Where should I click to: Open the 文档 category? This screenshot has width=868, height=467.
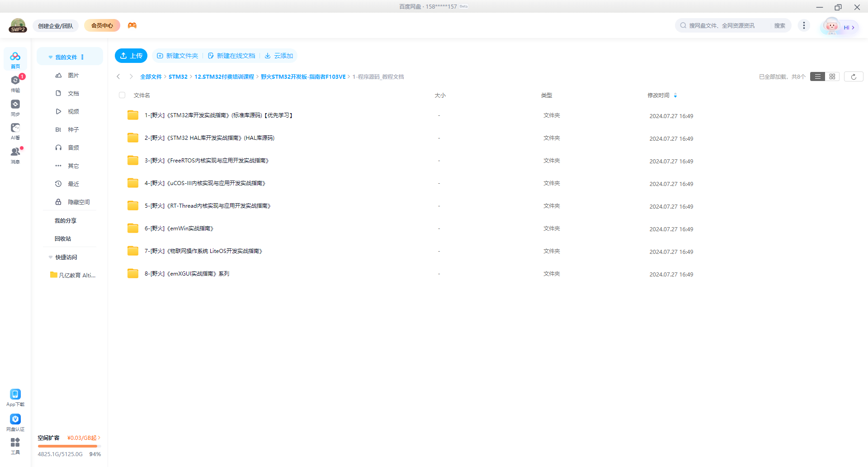click(70, 93)
